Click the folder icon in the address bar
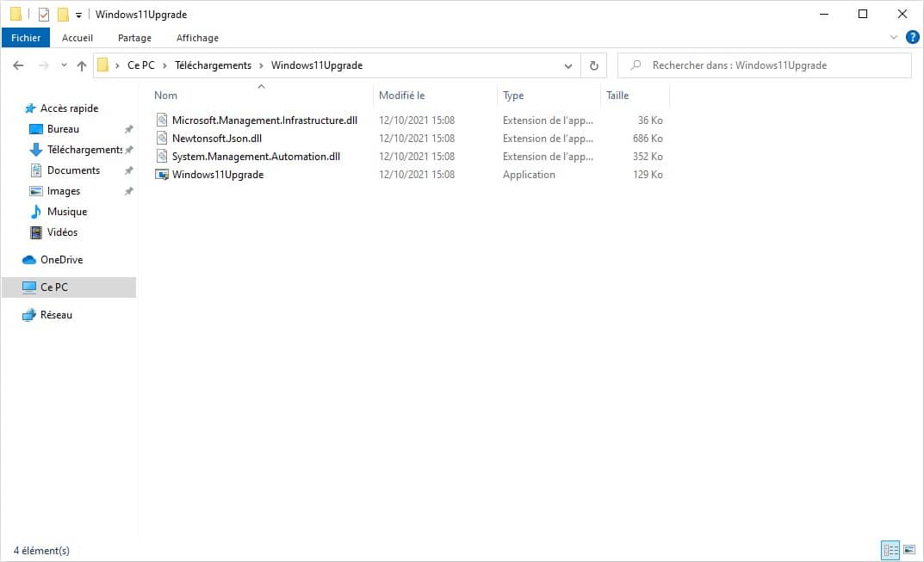 tap(102, 65)
